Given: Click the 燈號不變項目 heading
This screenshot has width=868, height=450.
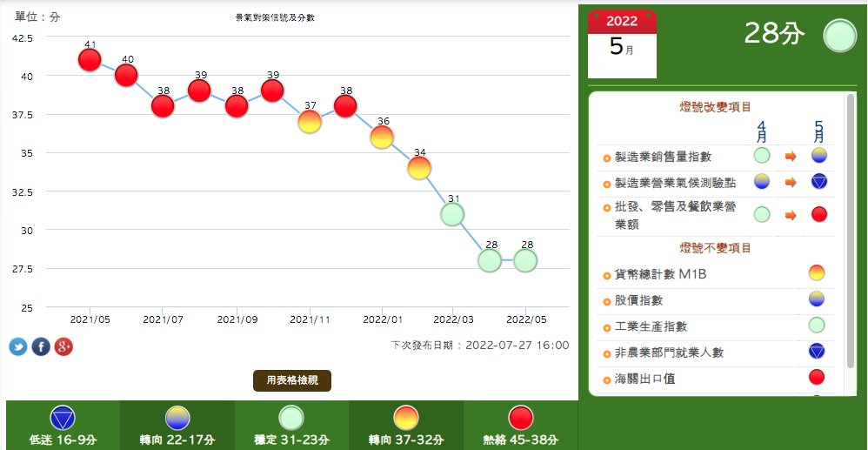Looking at the screenshot, I should click(x=715, y=247).
